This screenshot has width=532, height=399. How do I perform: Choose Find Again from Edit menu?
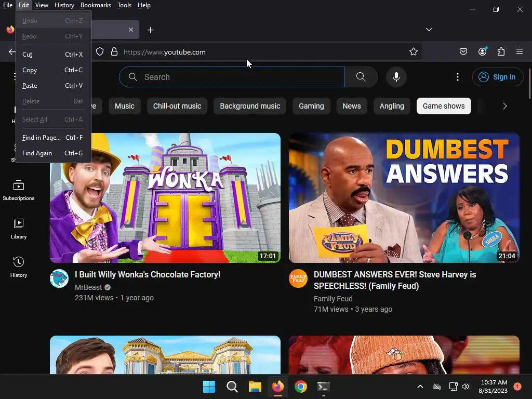pos(54,153)
